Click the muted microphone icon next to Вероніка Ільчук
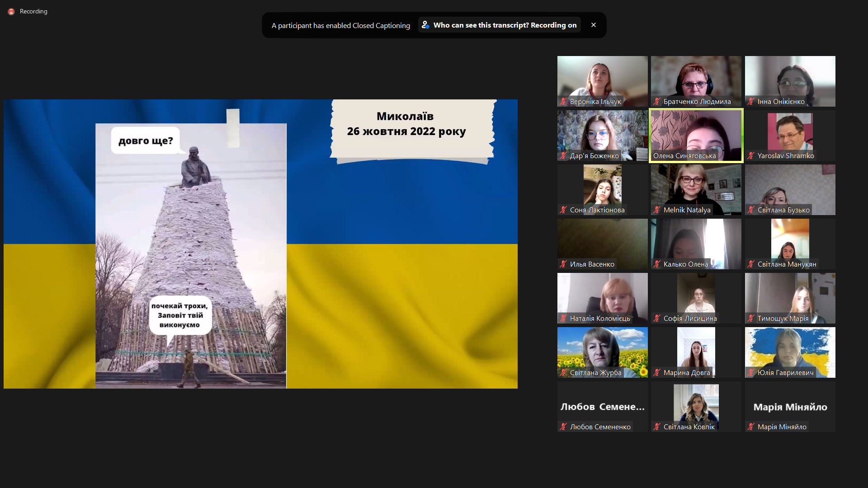This screenshot has width=868, height=488. (563, 102)
